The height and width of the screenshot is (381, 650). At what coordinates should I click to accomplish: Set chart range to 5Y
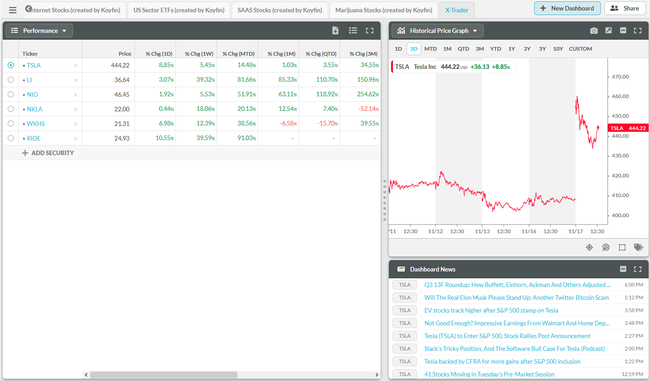point(542,49)
